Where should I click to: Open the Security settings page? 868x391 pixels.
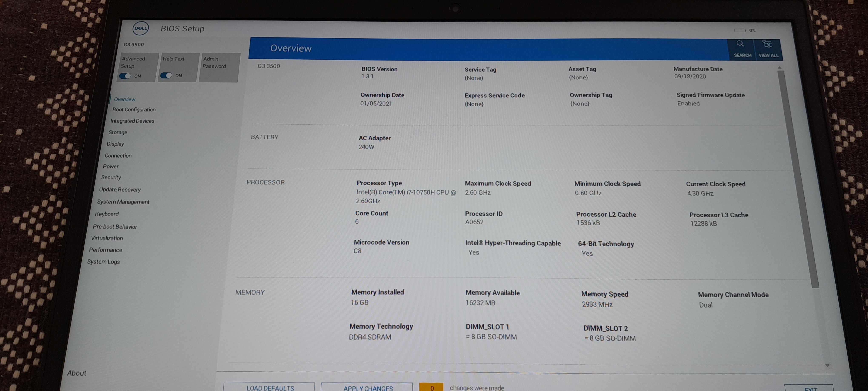111,177
